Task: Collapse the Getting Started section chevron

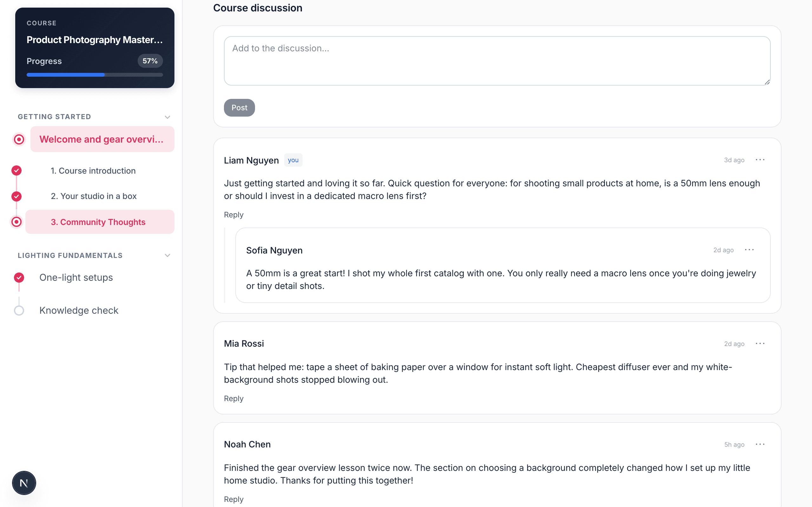Action: pyautogui.click(x=167, y=117)
